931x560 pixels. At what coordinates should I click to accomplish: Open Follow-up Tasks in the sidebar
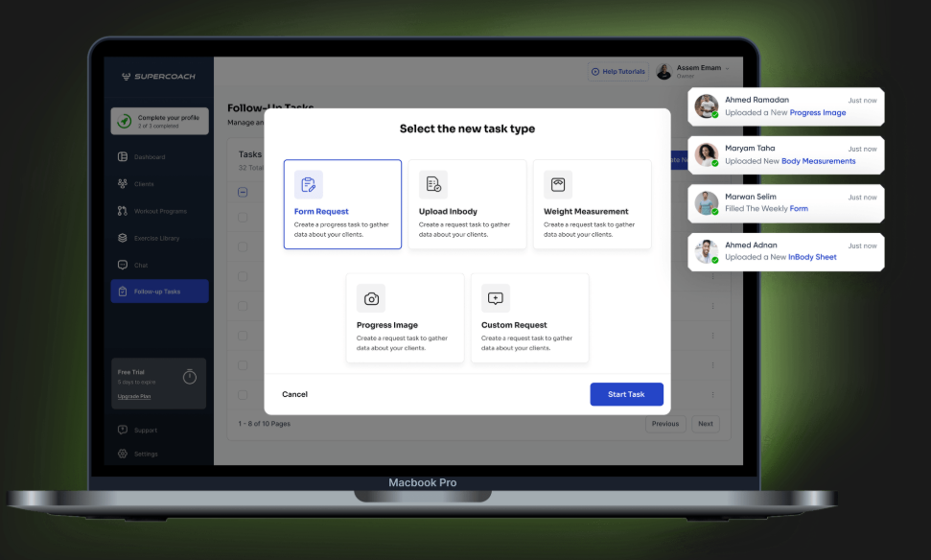point(160,292)
